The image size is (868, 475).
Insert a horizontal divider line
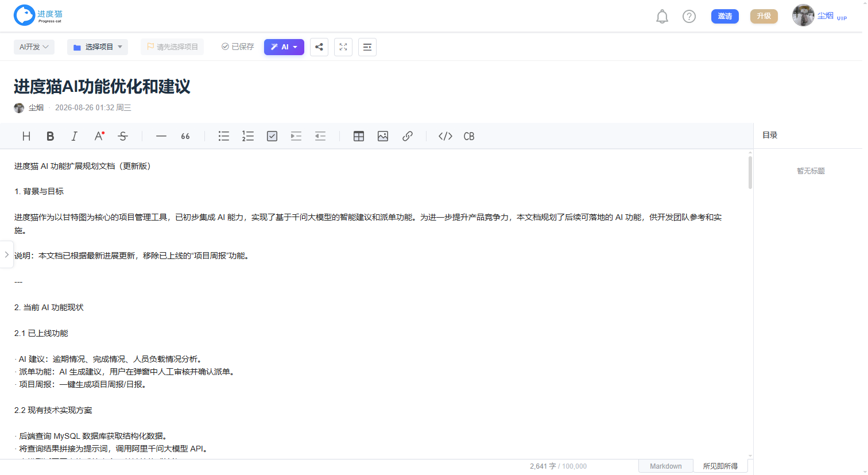(x=161, y=136)
